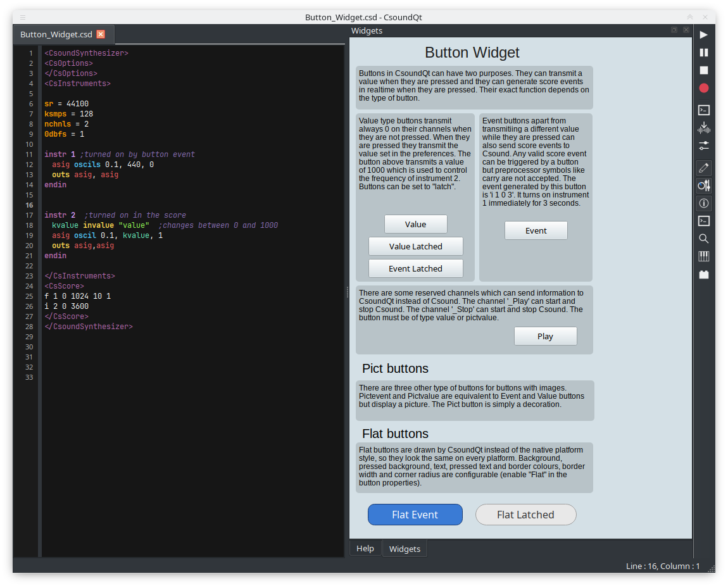The width and height of the screenshot is (728, 588).
Task: Click the terminal icon just above the magnifier
Action: (704, 221)
